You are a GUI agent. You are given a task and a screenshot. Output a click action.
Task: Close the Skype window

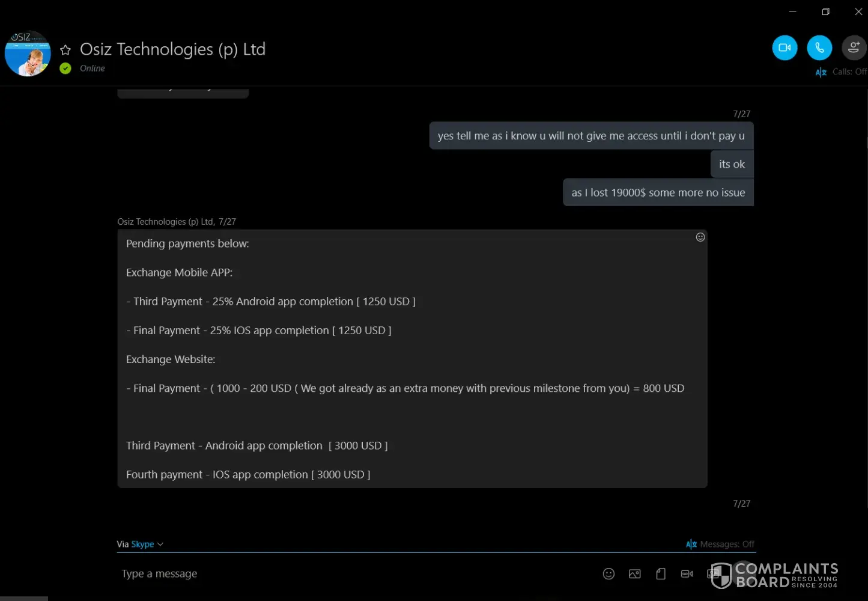858,11
